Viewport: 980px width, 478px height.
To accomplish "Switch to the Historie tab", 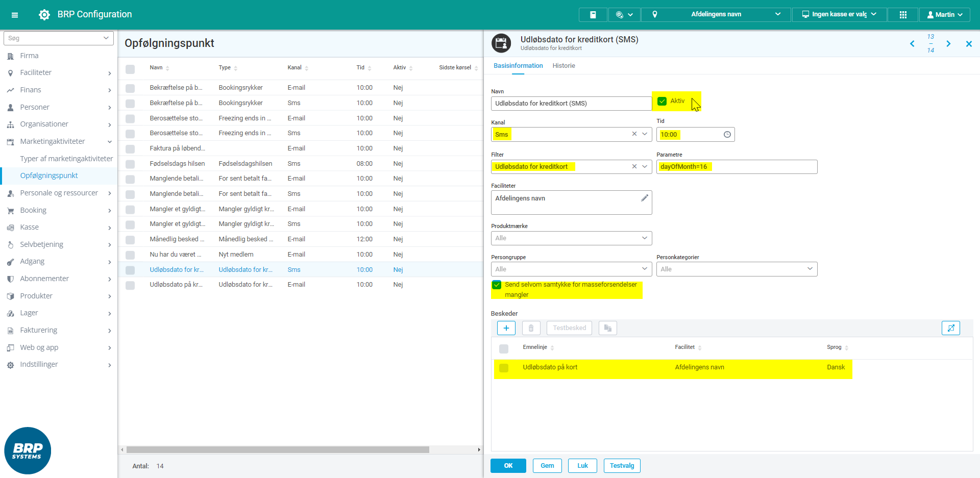I will pos(563,66).
